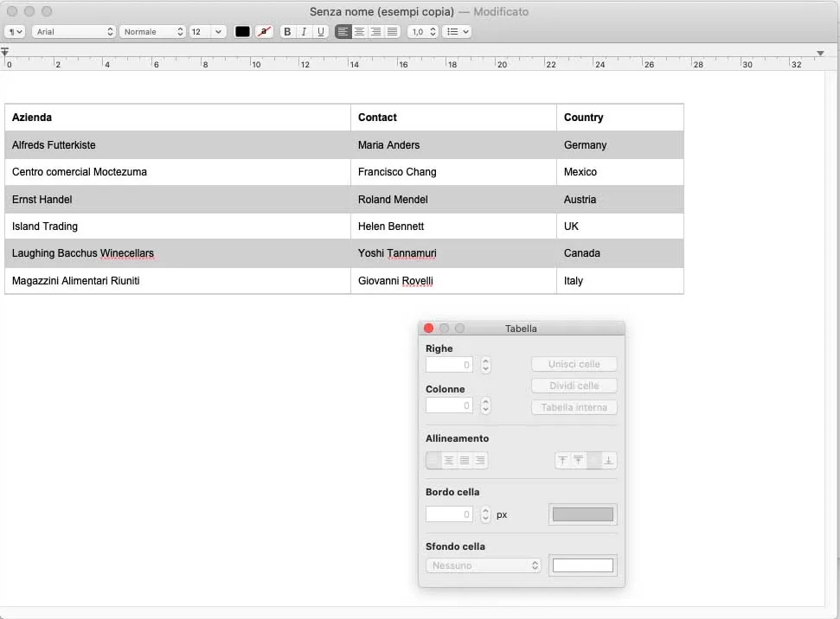
Task: Open the Sfondo cella Nessuno dropdown
Action: pos(483,565)
